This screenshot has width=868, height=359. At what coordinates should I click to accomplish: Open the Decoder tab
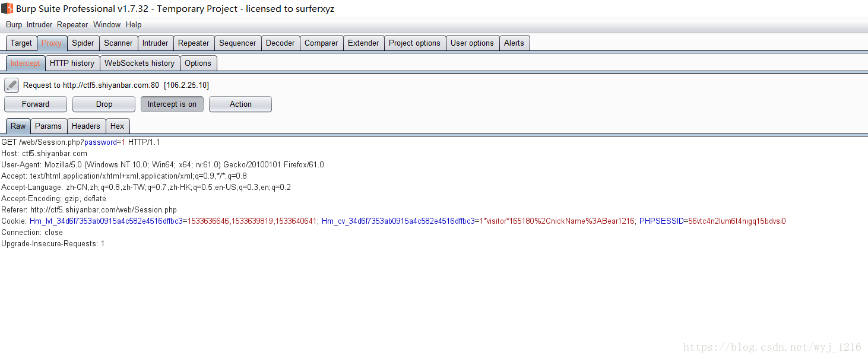coord(280,43)
